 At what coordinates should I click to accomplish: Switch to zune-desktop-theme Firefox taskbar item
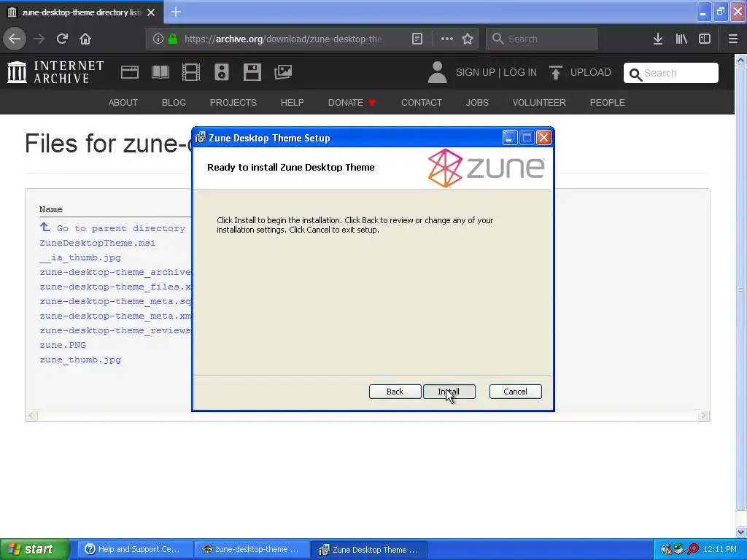(252, 550)
